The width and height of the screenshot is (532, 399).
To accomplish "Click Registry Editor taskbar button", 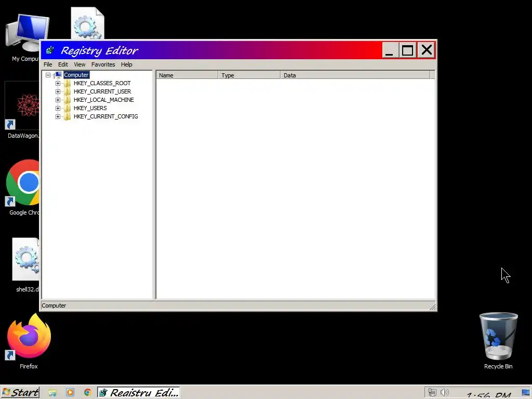I will click(x=139, y=393).
